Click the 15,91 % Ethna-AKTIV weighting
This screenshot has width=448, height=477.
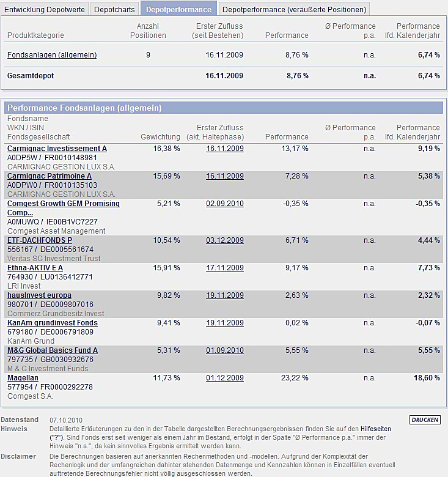[x=167, y=268]
